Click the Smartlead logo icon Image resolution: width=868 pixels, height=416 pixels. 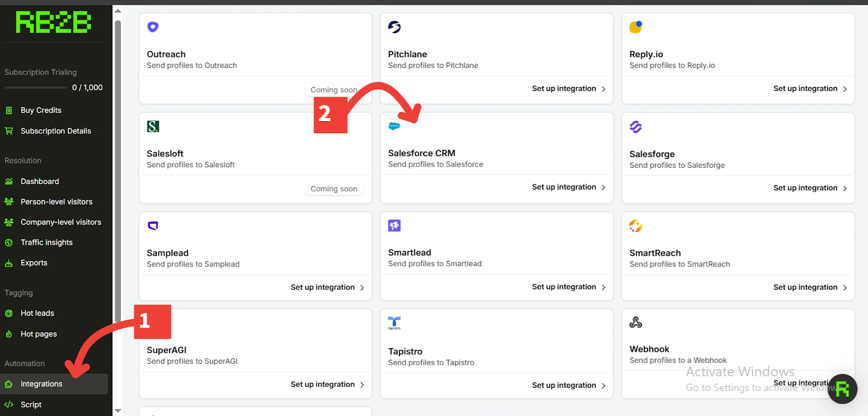tap(394, 225)
